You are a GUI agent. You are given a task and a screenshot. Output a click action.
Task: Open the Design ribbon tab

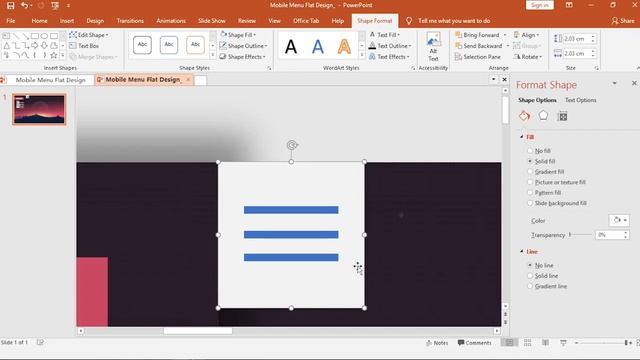click(95, 21)
